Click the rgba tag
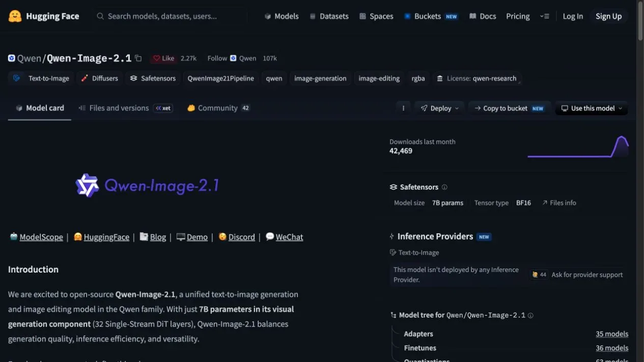This screenshot has height=362, width=644. [418, 78]
